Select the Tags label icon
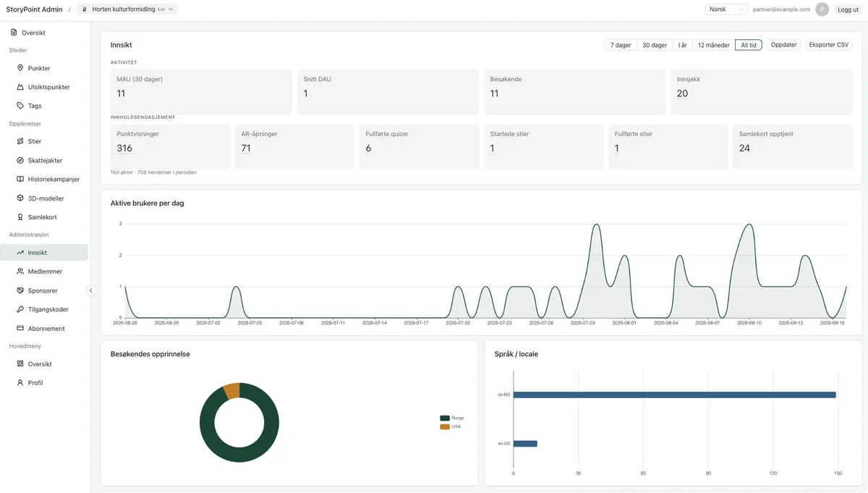 [20, 106]
